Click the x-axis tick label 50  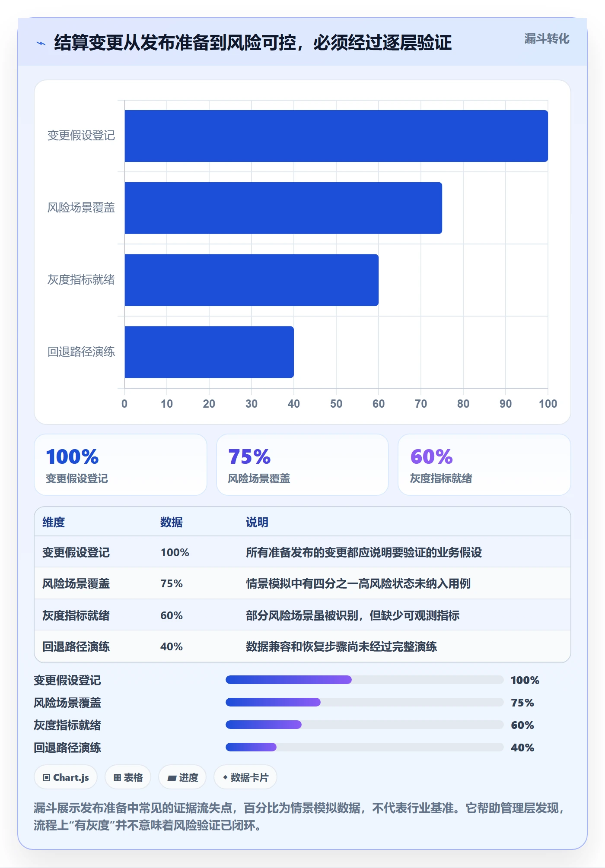coord(336,404)
